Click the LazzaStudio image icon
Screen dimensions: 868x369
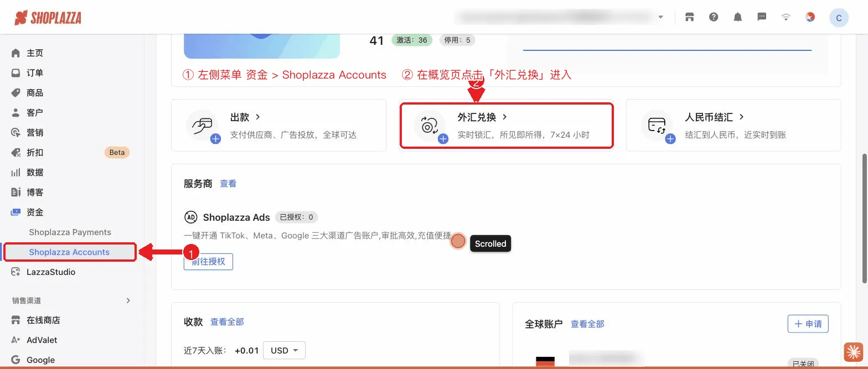coord(15,272)
